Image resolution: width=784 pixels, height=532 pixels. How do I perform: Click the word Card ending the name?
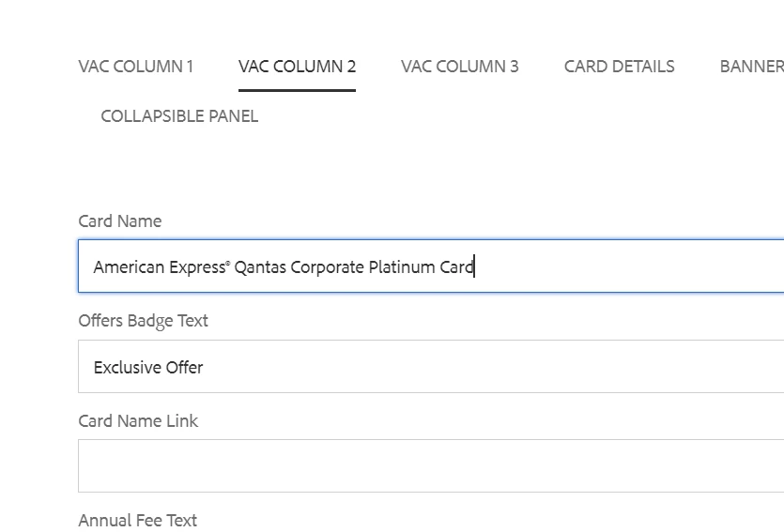click(456, 267)
